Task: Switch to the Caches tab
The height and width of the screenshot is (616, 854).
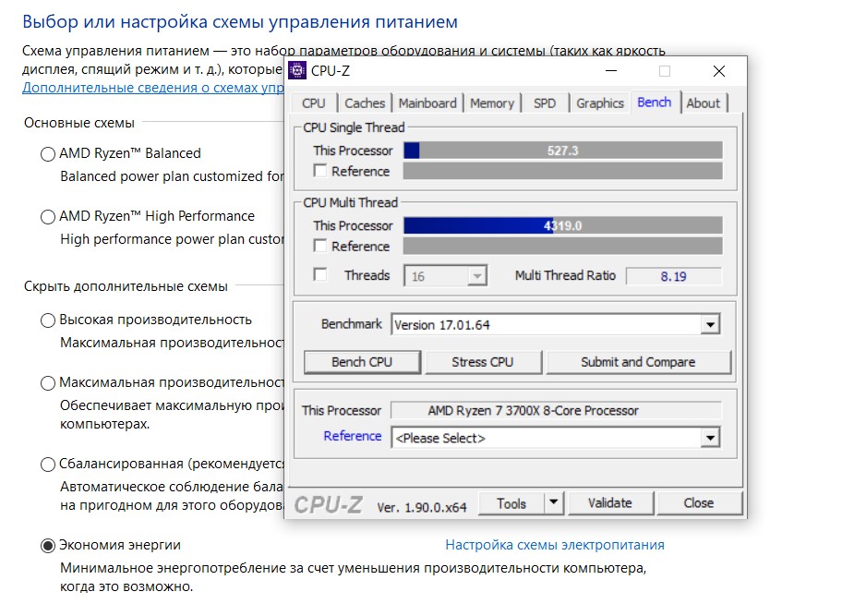Action: coord(365,103)
